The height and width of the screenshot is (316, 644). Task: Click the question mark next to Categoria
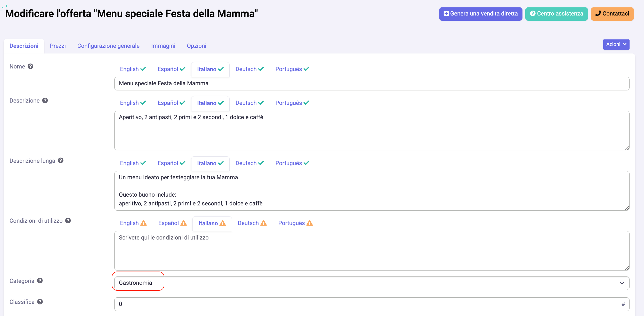point(40,281)
